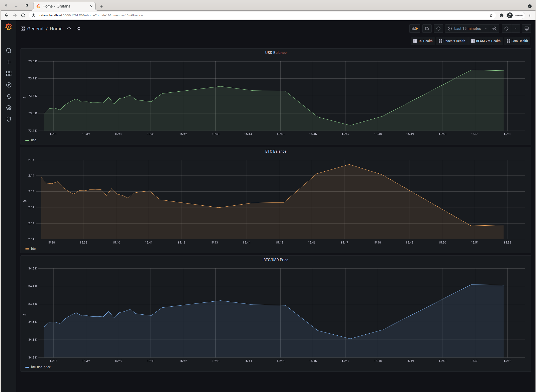The image size is (536, 392).
Task: Toggle the usd legend visibility
Action: tap(33, 141)
